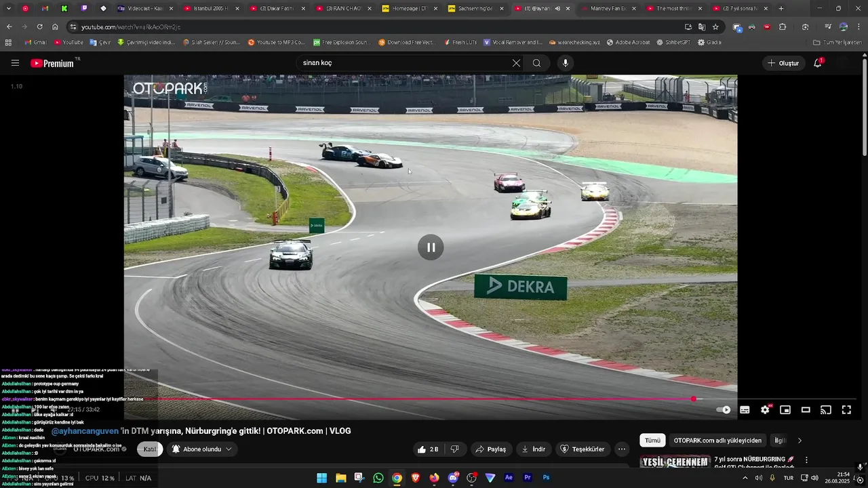Open the Adobe Acrobat bookmark
The width and height of the screenshot is (868, 488).
pos(628,42)
